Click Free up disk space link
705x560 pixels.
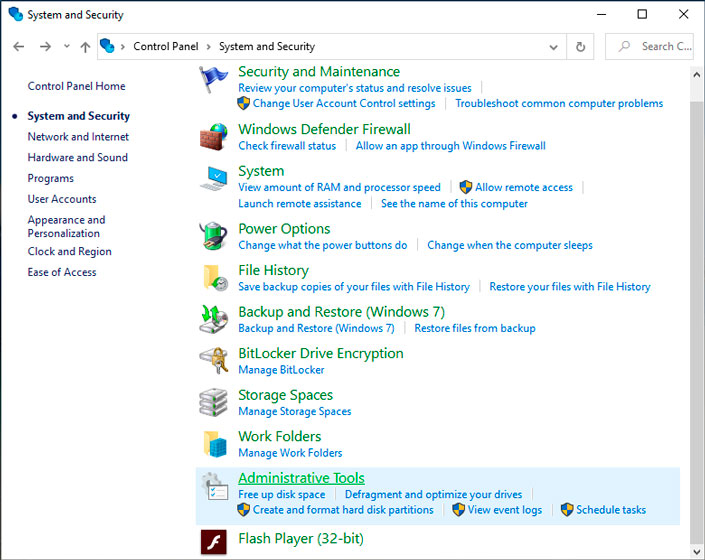[281, 494]
